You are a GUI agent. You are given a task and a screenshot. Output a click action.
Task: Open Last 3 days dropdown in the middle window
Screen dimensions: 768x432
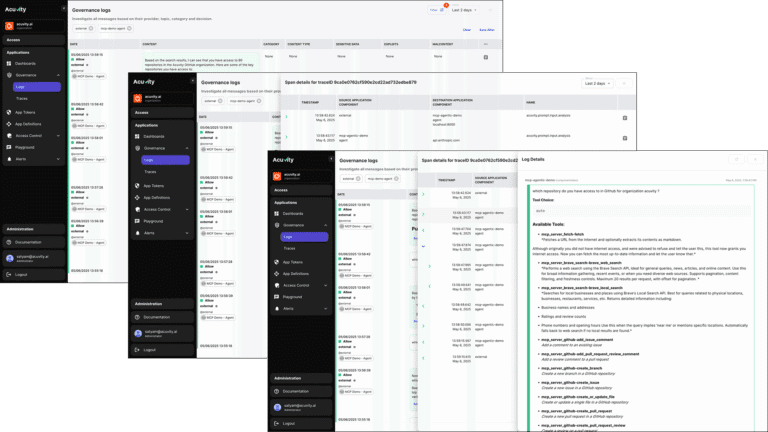pos(597,84)
